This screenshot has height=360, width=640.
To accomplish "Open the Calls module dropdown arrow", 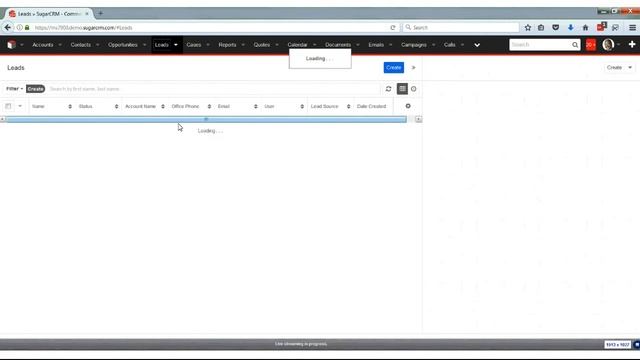I will point(462,45).
